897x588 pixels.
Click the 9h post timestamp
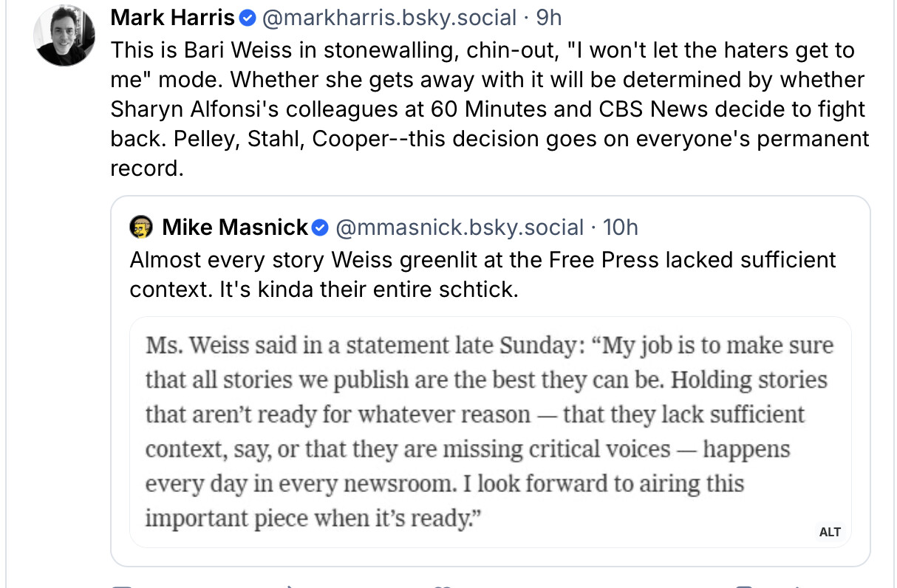[549, 17]
